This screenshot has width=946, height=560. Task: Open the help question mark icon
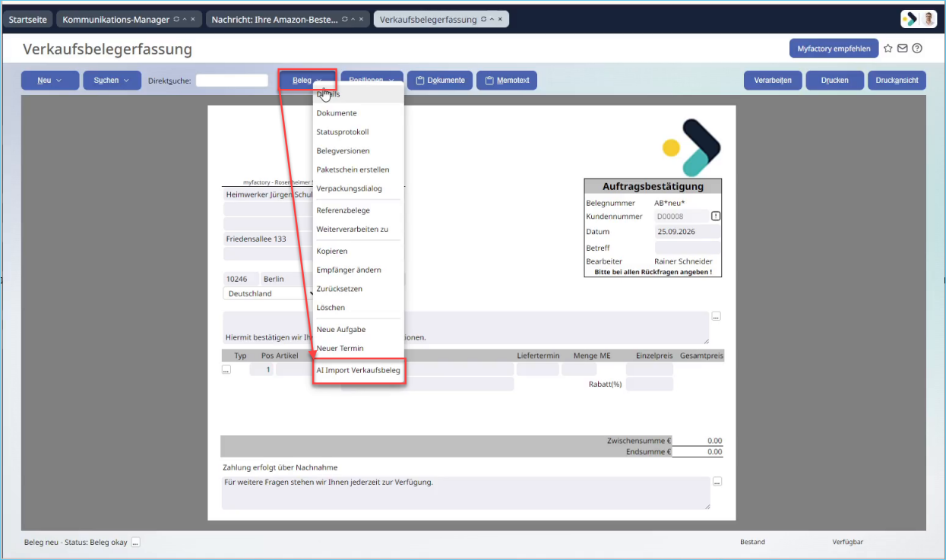[x=917, y=49]
